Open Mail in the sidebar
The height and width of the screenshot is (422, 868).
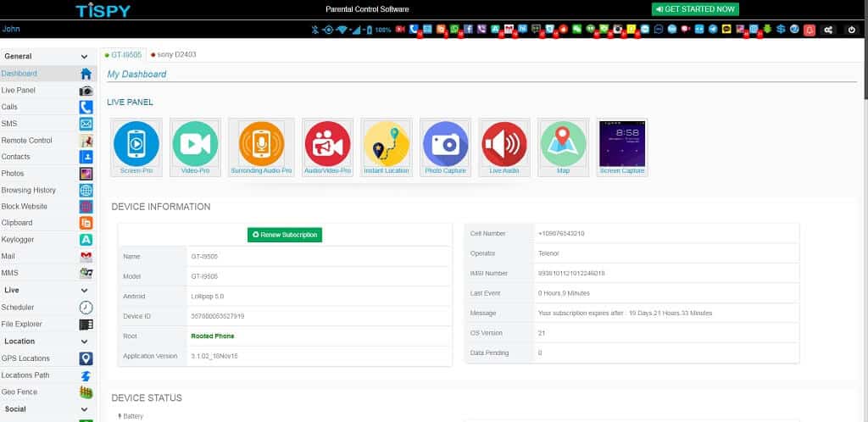tap(48, 257)
